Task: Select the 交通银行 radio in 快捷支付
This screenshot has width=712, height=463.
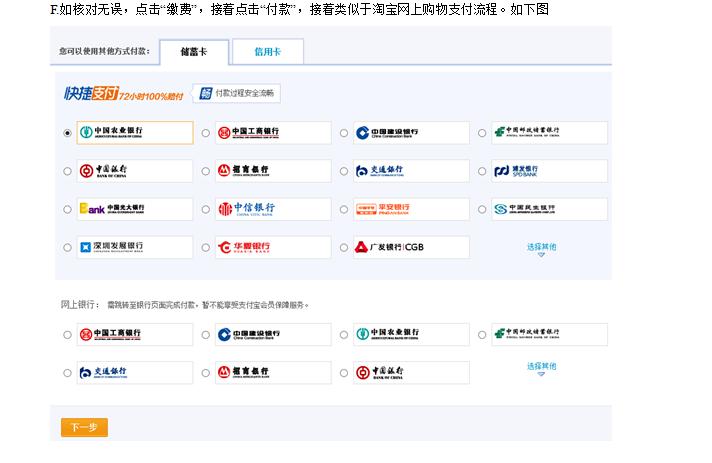Action: pyautogui.click(x=344, y=171)
